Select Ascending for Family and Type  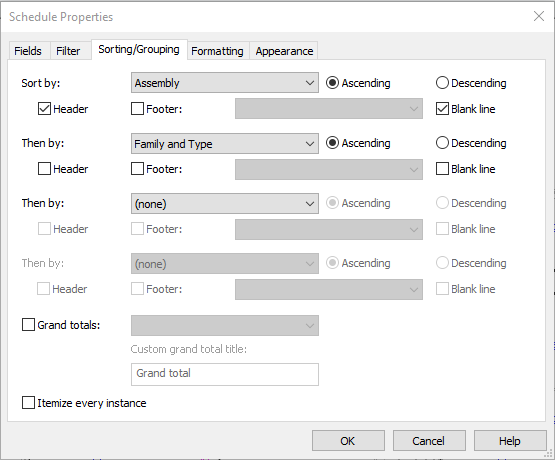coord(358,143)
